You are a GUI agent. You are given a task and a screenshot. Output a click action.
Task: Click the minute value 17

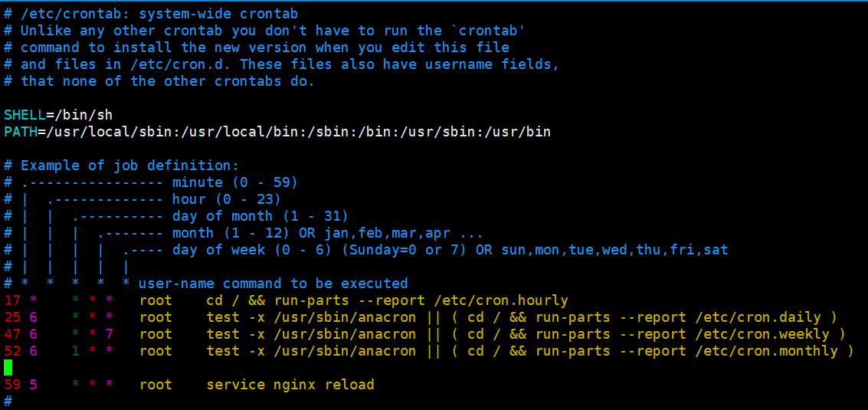(x=12, y=300)
